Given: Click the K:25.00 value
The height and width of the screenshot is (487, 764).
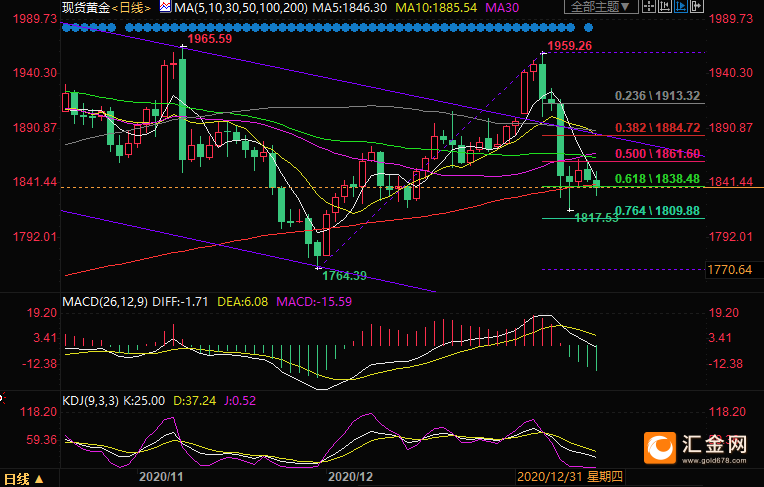Looking at the screenshot, I should tap(144, 401).
